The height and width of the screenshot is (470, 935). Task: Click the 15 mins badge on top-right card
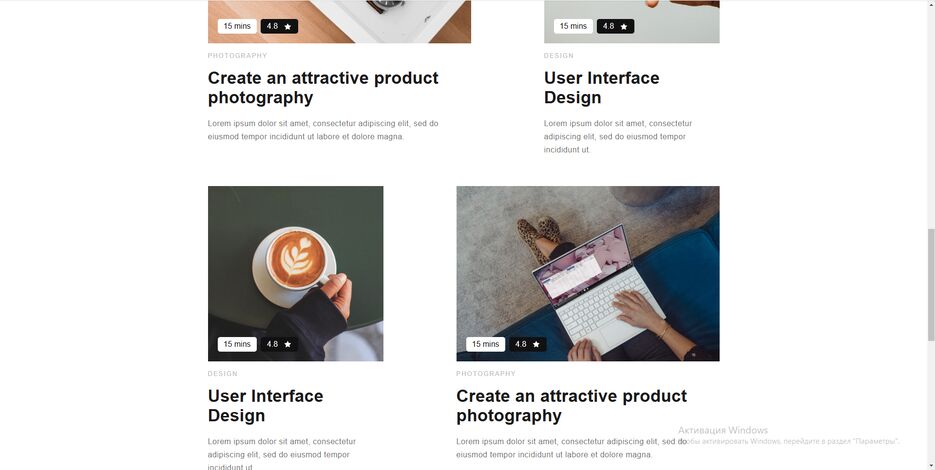click(573, 26)
